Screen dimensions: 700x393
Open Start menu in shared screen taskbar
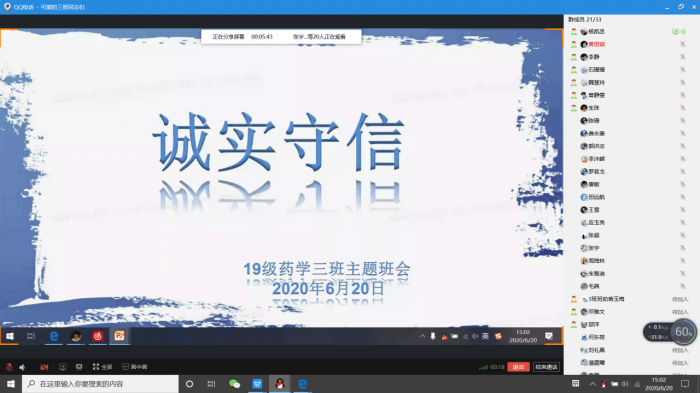tap(9, 336)
